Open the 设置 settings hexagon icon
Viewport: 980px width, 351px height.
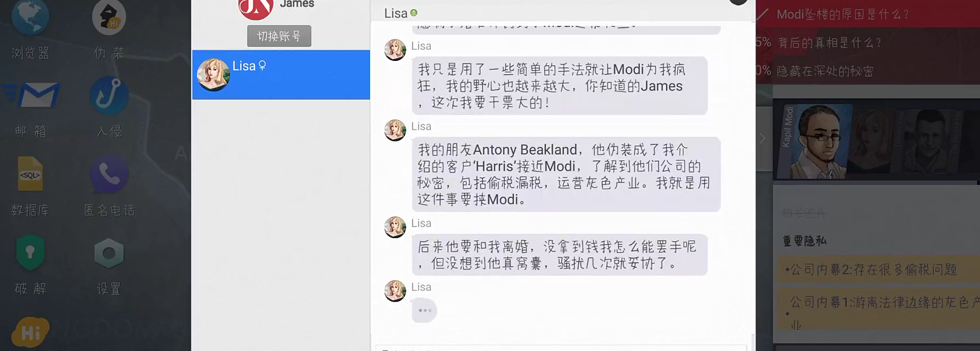(x=109, y=253)
